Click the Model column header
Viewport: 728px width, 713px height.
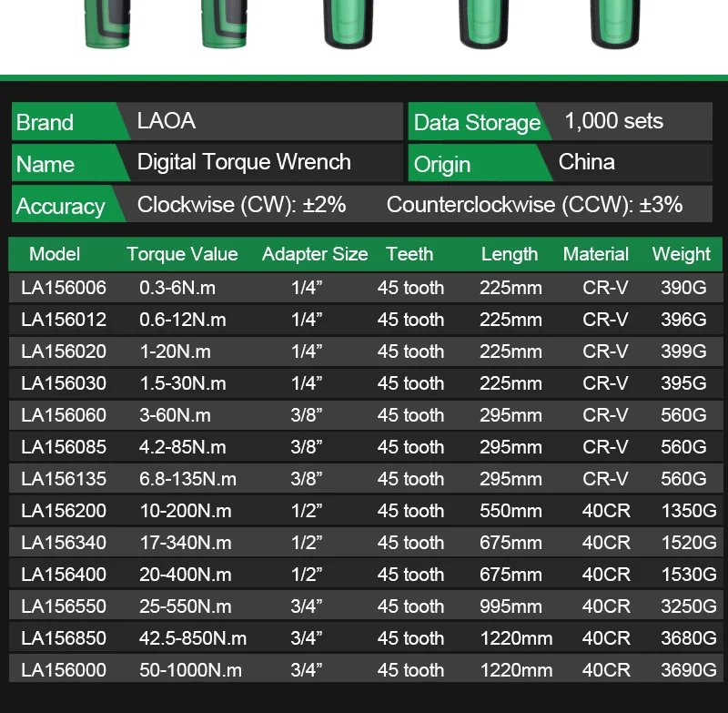pyautogui.click(x=55, y=254)
